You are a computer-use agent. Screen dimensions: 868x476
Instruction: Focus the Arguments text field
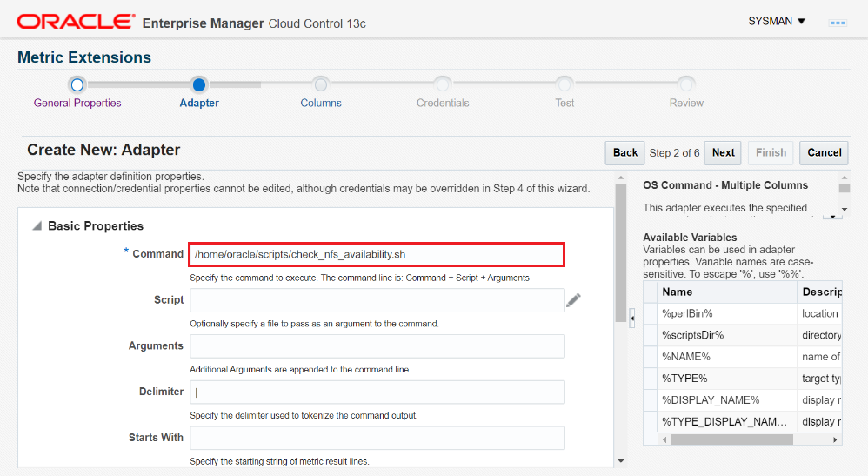377,346
